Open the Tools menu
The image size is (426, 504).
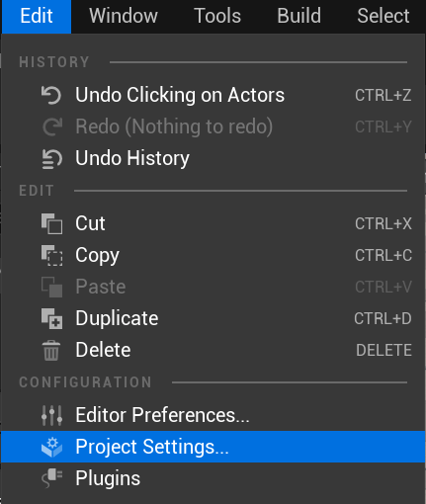coord(217,16)
